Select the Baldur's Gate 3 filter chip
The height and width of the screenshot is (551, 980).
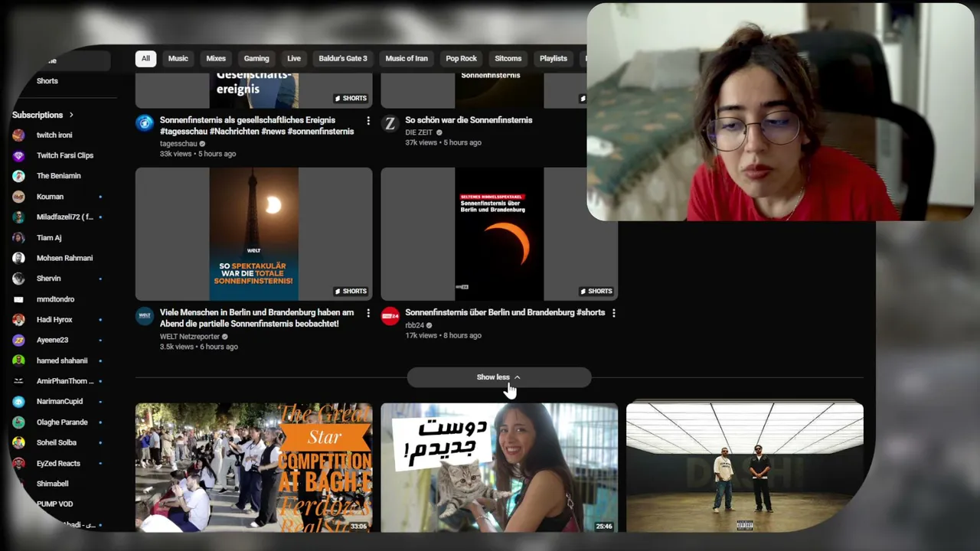coord(343,58)
